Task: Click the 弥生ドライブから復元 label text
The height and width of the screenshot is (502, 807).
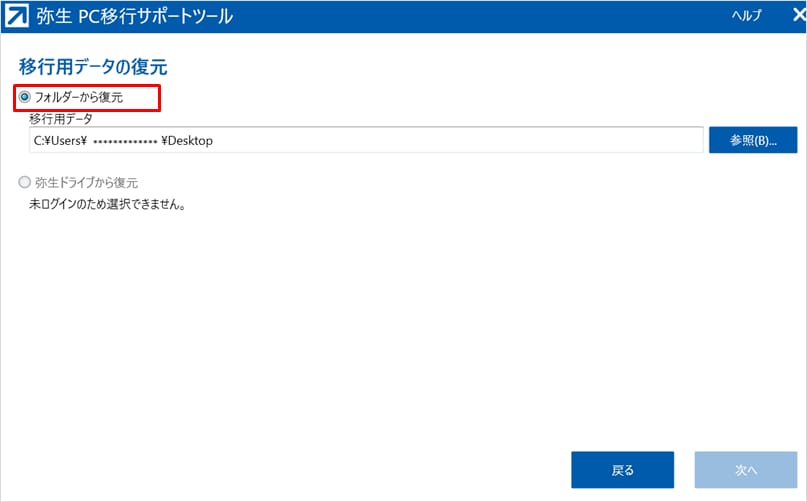Action: [x=85, y=183]
